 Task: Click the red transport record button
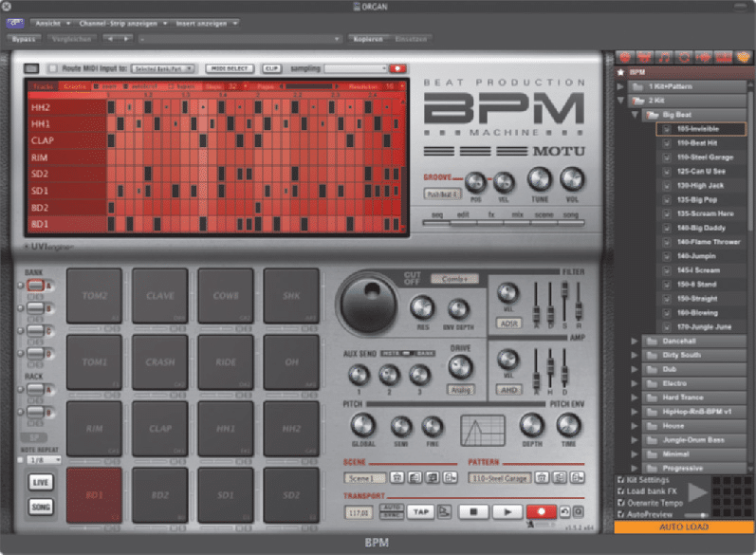(541, 511)
